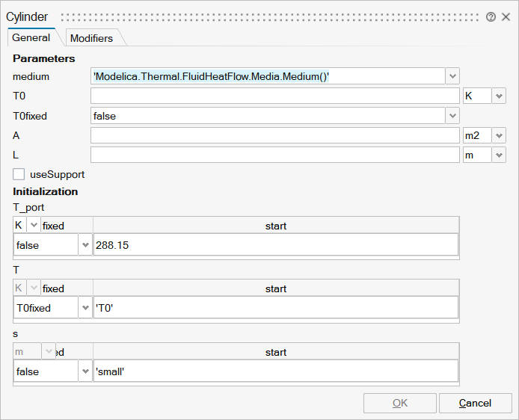Select the General tab

(31, 37)
